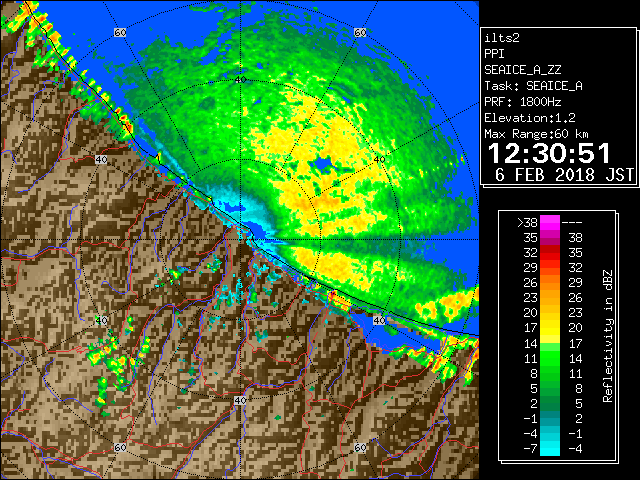Click the 40 km label due south
This screenshot has height=480, width=640.
240,400
